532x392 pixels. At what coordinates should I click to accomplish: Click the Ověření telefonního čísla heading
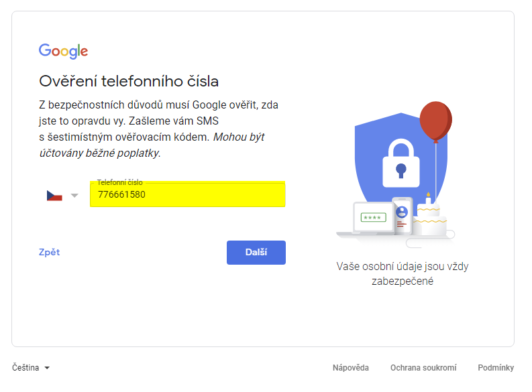pyautogui.click(x=129, y=81)
